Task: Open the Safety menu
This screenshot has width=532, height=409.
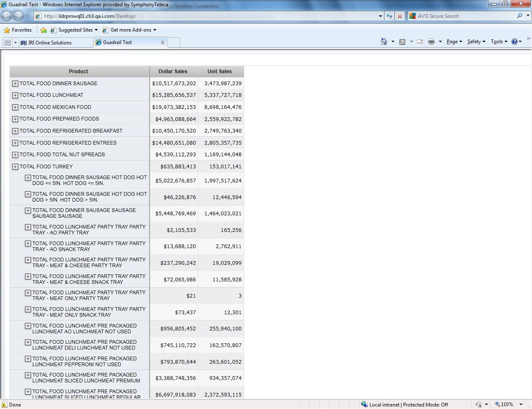Action: point(476,42)
